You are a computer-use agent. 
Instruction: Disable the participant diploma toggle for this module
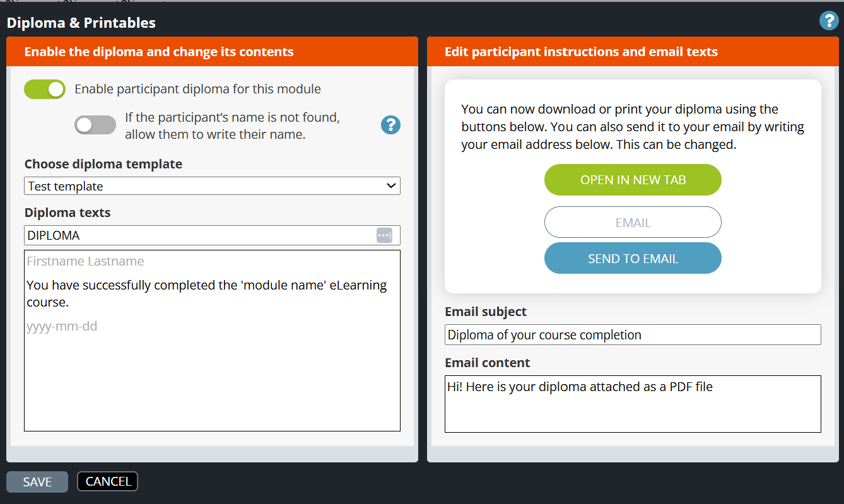pyautogui.click(x=45, y=90)
